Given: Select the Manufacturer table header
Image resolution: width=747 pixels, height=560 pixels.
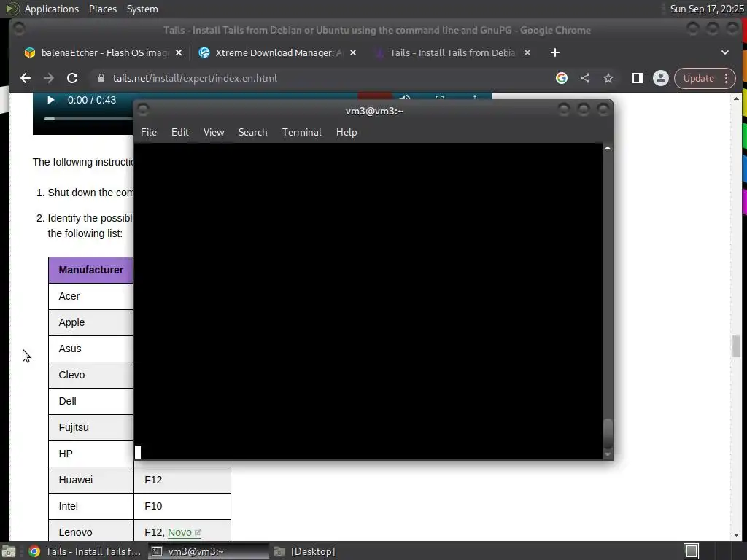Looking at the screenshot, I should coord(91,270).
